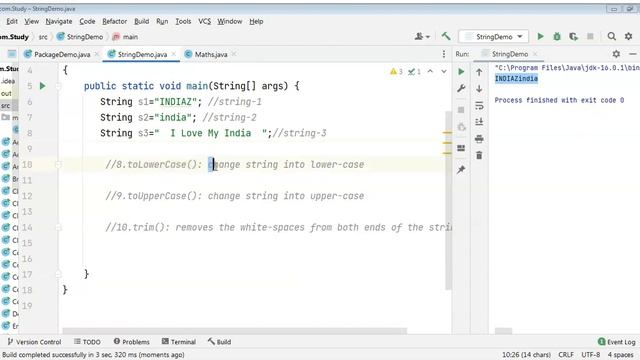Screen dimensions: 640x360
Task: Click the wrench icon in Run panel
Action: pyautogui.click(x=461, y=89)
